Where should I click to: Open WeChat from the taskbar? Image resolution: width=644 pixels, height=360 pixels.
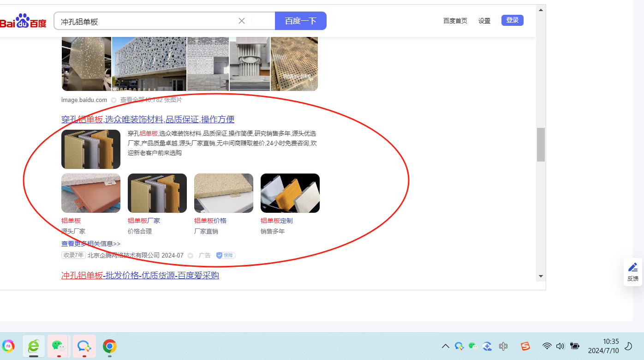(59, 346)
